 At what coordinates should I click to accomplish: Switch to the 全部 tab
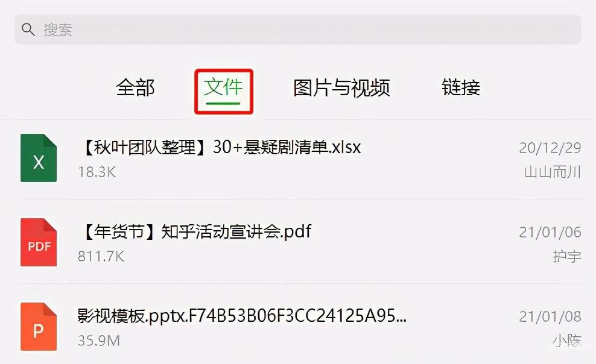click(x=135, y=87)
